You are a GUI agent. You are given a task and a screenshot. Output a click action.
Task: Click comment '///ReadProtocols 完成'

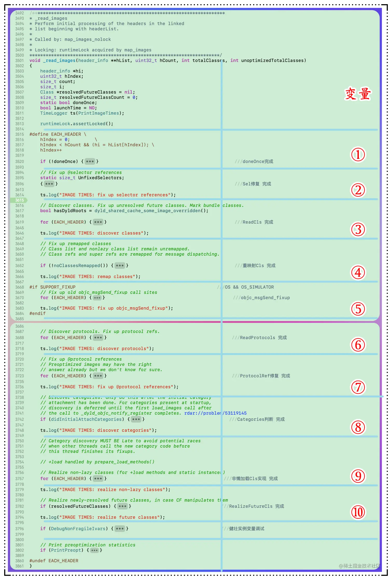coord(260,338)
